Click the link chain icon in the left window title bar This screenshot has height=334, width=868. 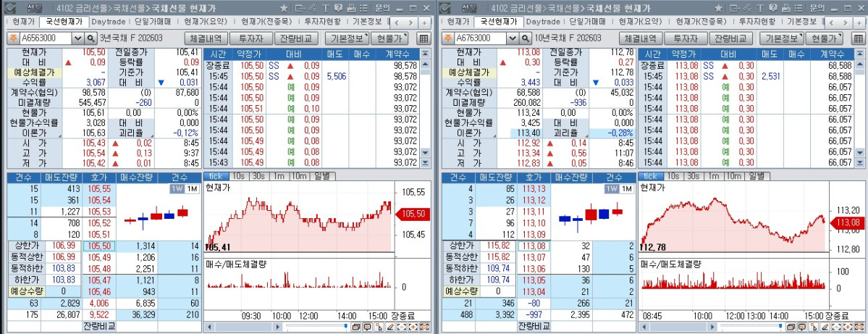[x=312, y=8]
